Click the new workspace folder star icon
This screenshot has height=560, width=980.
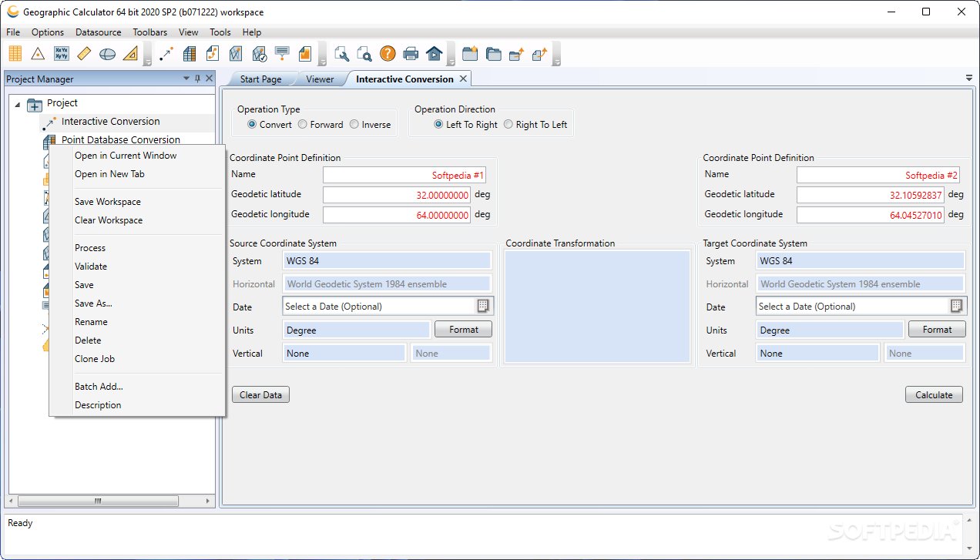(x=470, y=53)
